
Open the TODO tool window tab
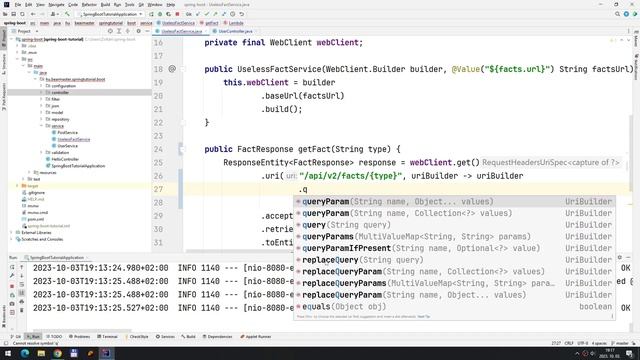click(54, 337)
